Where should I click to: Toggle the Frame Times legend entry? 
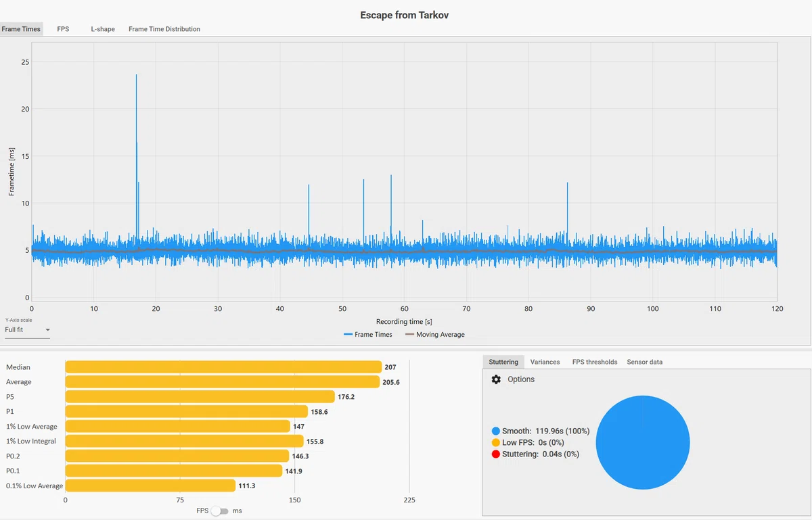click(x=367, y=335)
